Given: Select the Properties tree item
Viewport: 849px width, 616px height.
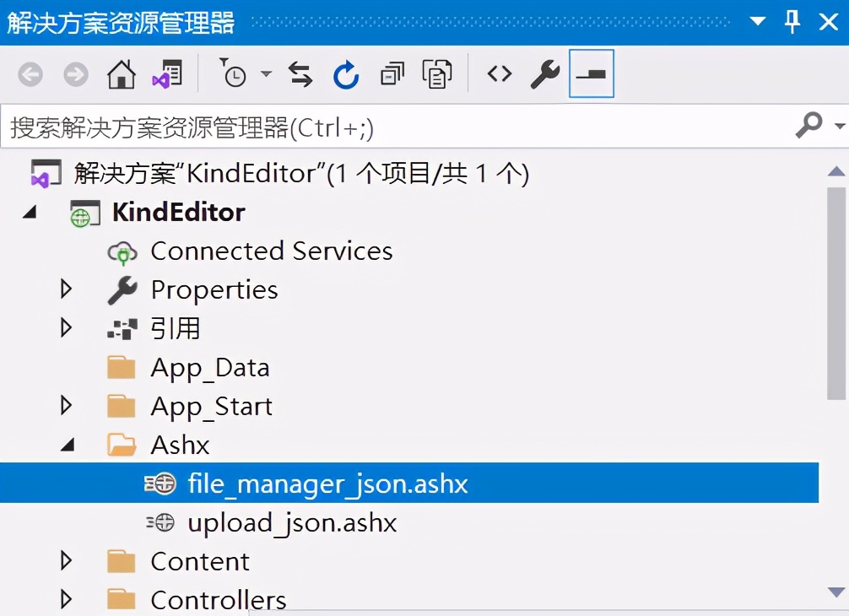Looking at the screenshot, I should coord(214,290).
